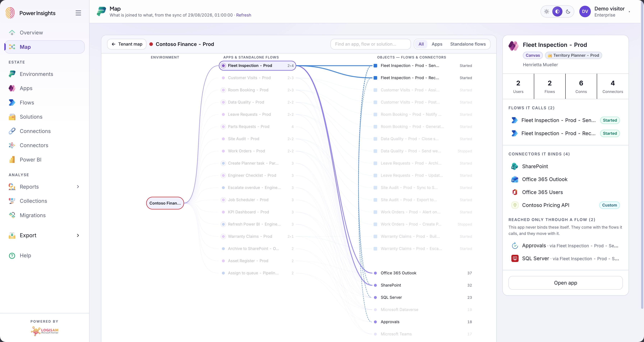Click the Power Insights fingerprint logo
This screenshot has height=342, width=644.
tap(10, 13)
